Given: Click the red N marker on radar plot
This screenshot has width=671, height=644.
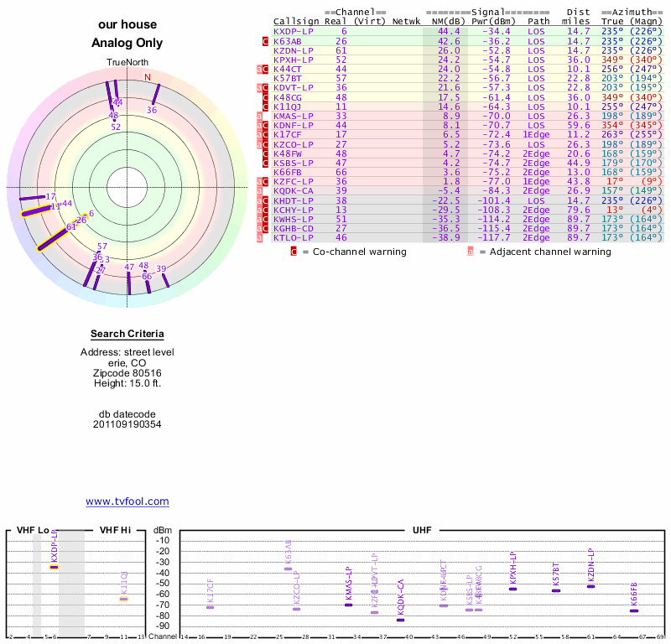Looking at the screenshot, I should coord(148,77).
